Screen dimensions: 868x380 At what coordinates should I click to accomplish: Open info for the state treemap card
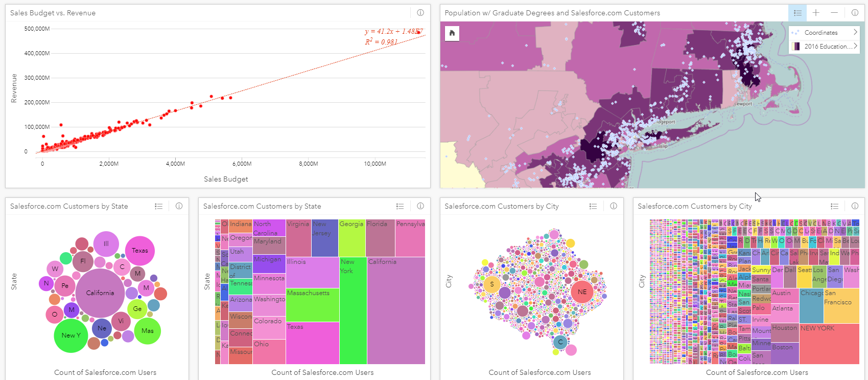pyautogui.click(x=420, y=206)
